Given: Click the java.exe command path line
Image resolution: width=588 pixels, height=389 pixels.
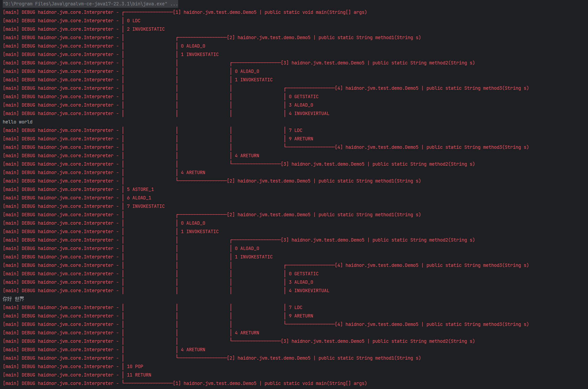Looking at the screenshot, I should [90, 4].
